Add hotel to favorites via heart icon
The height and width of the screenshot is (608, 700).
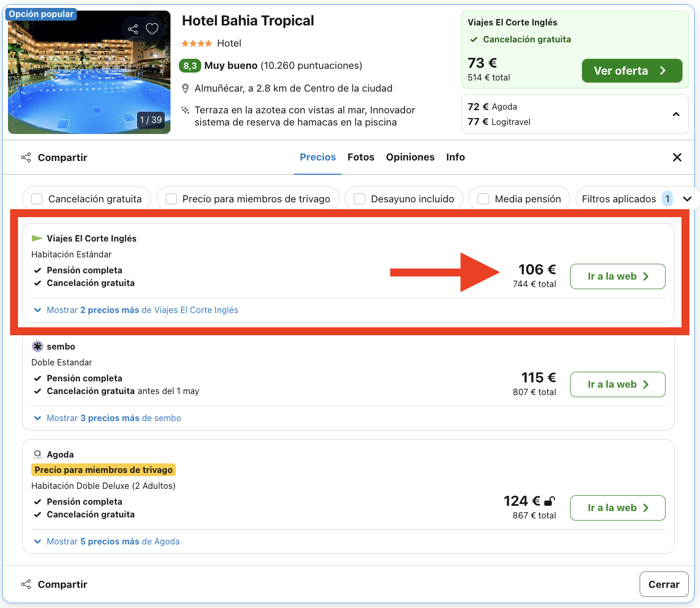[152, 29]
